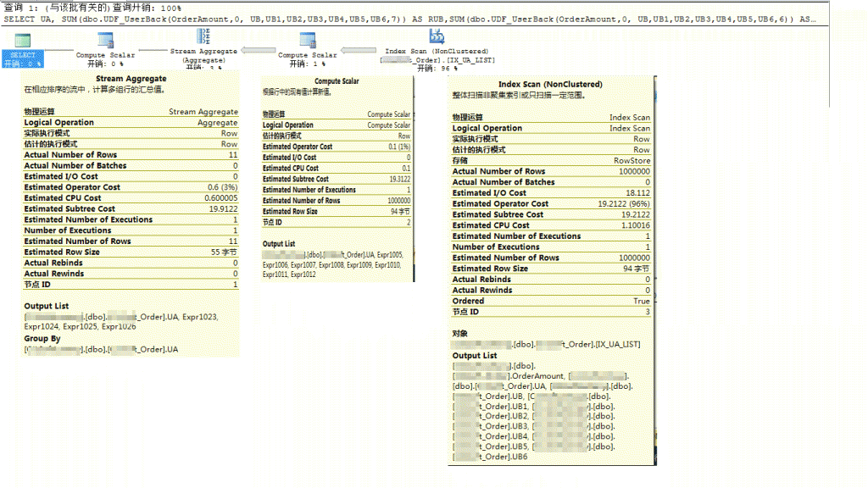Select the SELECT operator icon
Image resolution: width=868 pixels, height=488 pixels.
[x=23, y=41]
